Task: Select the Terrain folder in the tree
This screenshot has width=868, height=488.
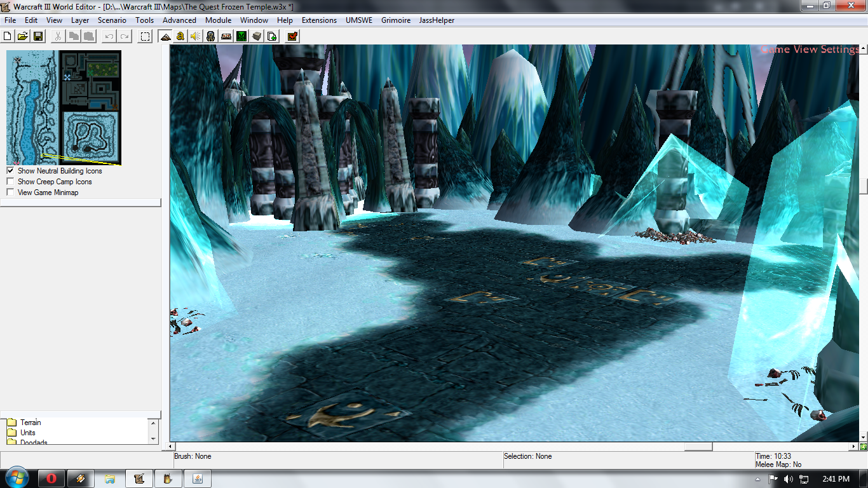Action: (31, 423)
